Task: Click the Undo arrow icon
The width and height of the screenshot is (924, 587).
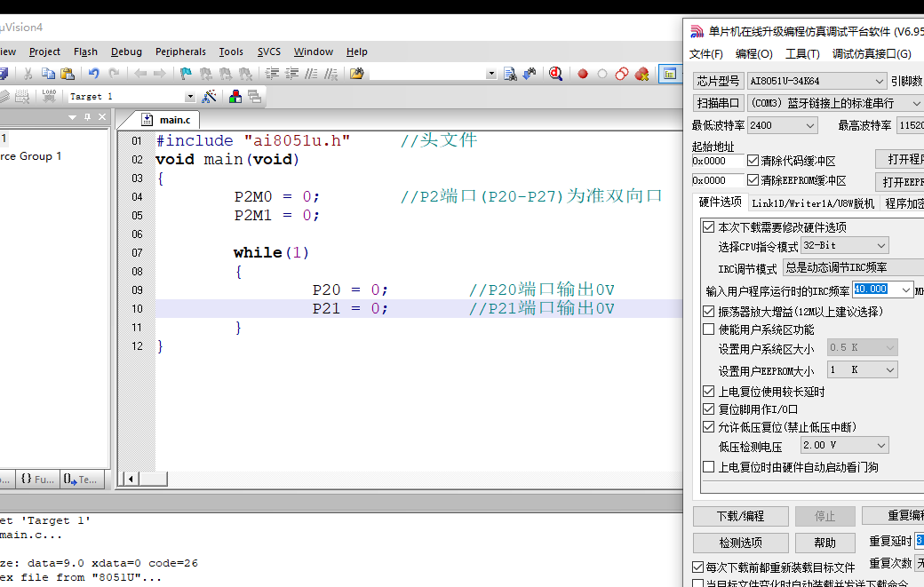Action: (93, 74)
